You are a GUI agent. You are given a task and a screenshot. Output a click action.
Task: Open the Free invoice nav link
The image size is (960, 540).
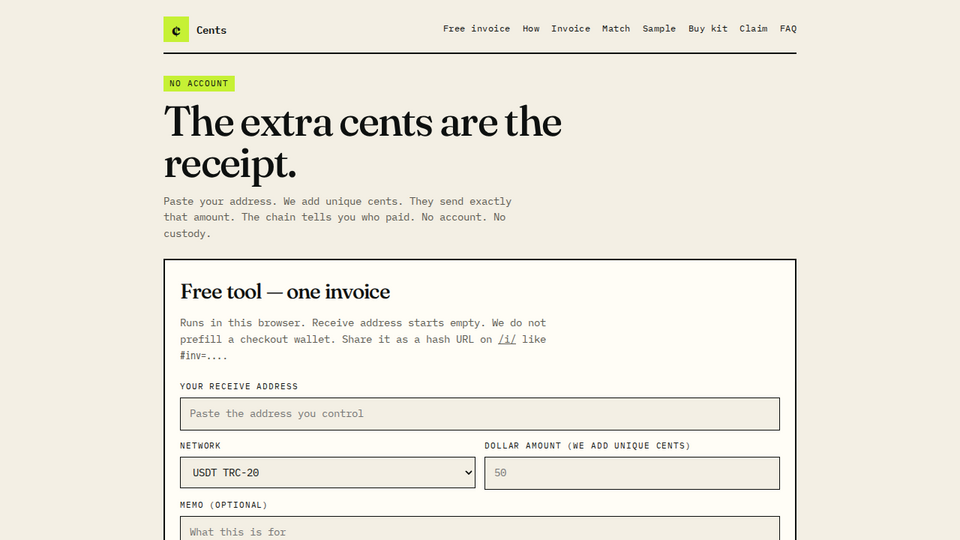point(476,29)
